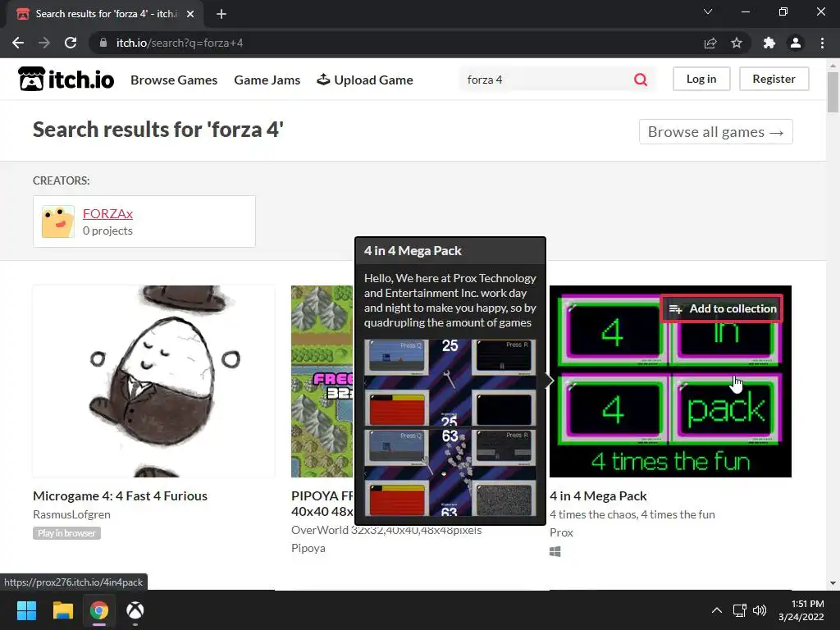Click the '0 projects' text
The height and width of the screenshot is (630, 840).
pyautogui.click(x=107, y=231)
